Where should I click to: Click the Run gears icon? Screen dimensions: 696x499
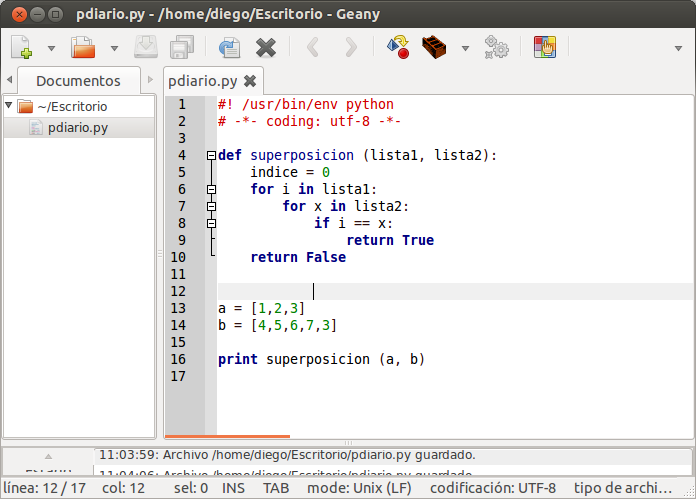[495, 47]
